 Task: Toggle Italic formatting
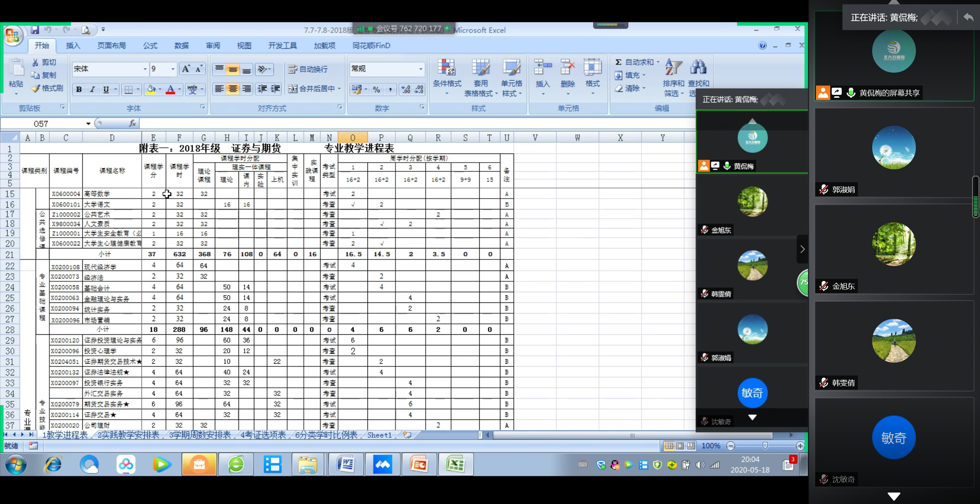(x=92, y=89)
